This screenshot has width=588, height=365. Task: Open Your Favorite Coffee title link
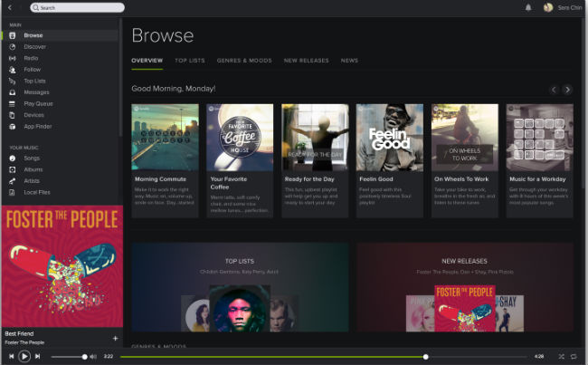tap(228, 183)
